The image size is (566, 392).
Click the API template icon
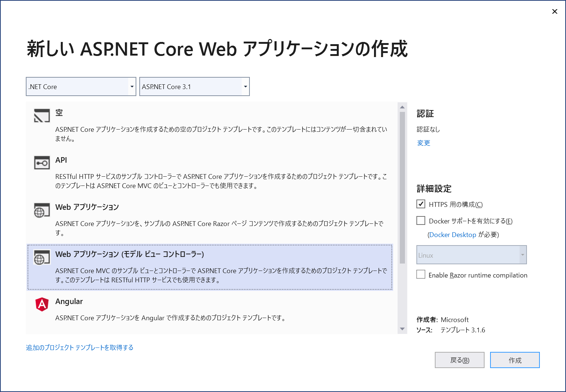pos(42,163)
